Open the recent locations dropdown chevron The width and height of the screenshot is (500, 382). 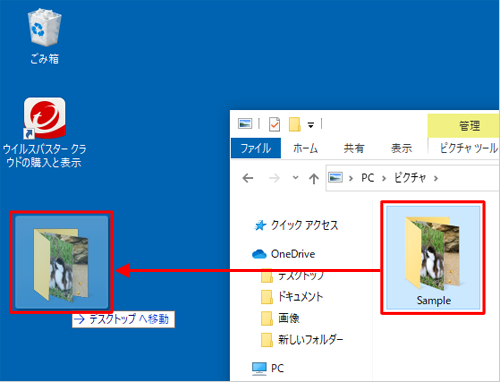point(295,178)
